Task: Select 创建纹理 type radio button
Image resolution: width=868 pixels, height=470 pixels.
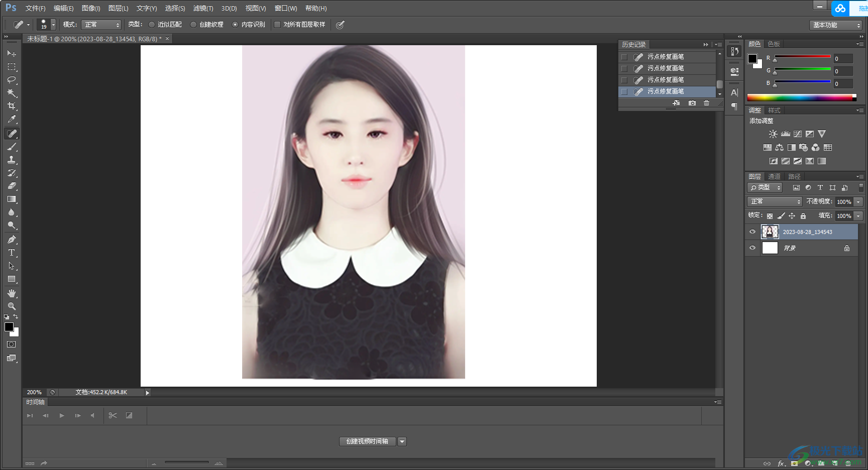Action: pos(193,25)
